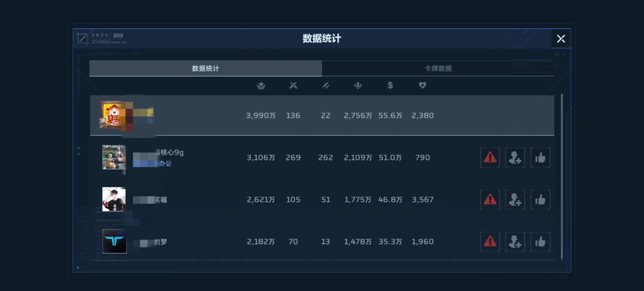
Task: Click the star score column icon
Action: click(261, 86)
